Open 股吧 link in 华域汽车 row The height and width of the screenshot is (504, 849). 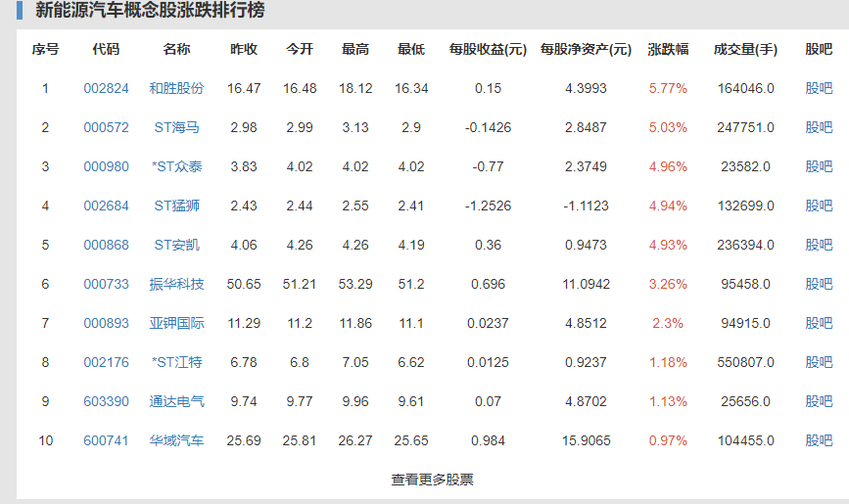click(819, 440)
